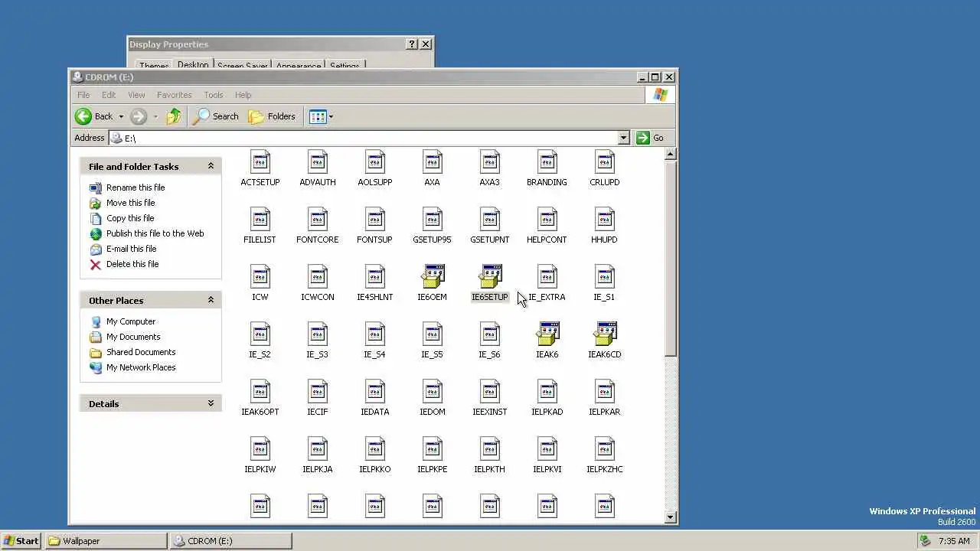Select the IEDATA file icon
The image size is (980, 551).
pos(375,392)
